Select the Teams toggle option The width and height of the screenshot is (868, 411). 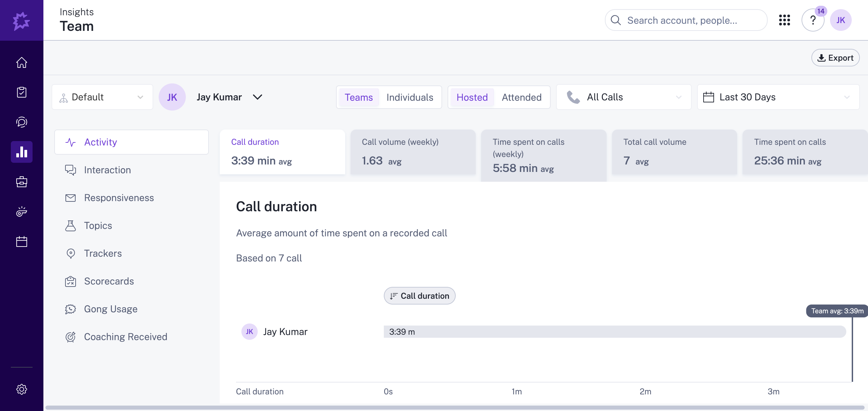[359, 97]
